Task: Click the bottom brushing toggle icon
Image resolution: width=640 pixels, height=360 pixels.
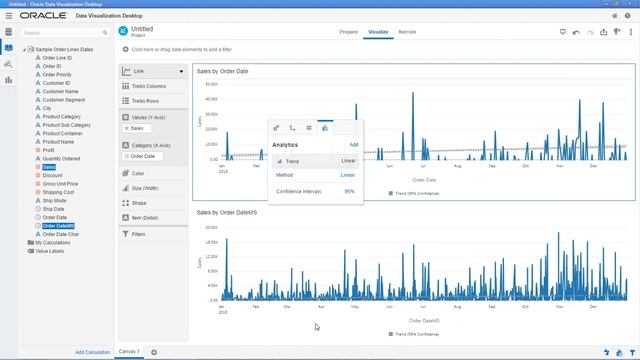Action: click(619, 353)
